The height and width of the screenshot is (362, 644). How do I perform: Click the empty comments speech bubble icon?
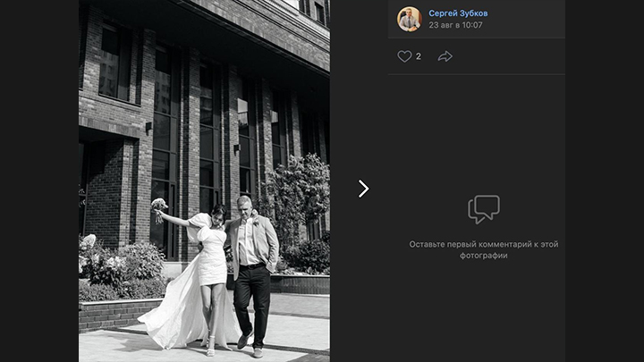point(483,209)
